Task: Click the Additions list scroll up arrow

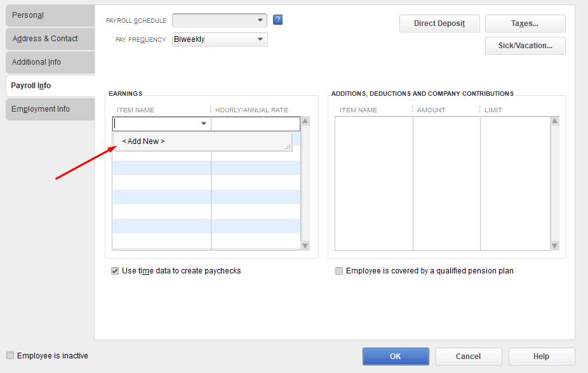Action: (x=554, y=121)
